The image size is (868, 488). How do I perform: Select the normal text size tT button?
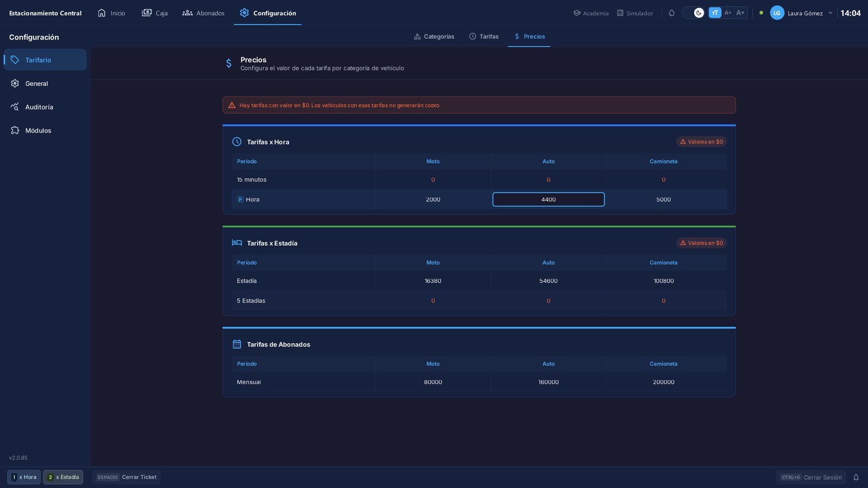tap(715, 13)
